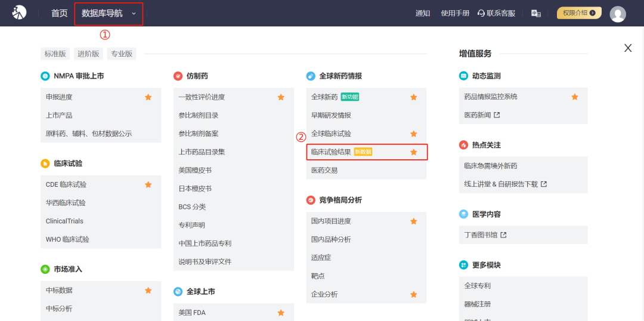Viewport: 644px width, 321px height.
Task: Click the 热点关注 flame icon
Action: pos(463,145)
